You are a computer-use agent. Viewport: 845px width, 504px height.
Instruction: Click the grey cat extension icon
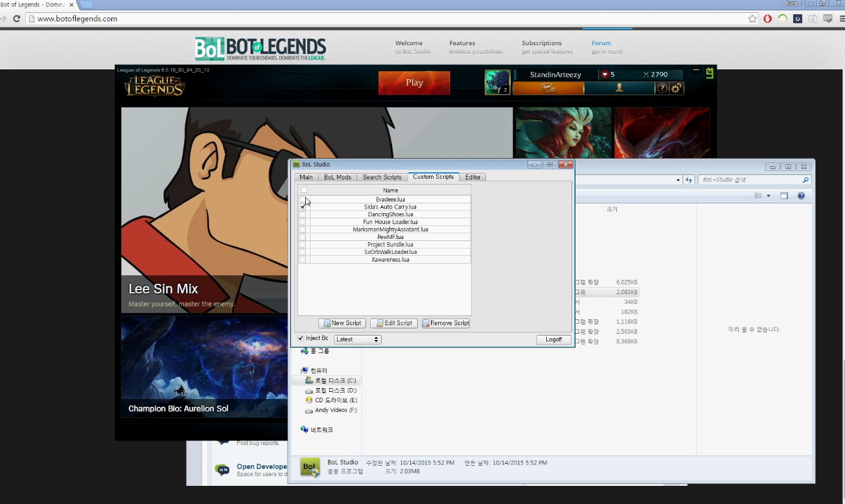(x=813, y=19)
